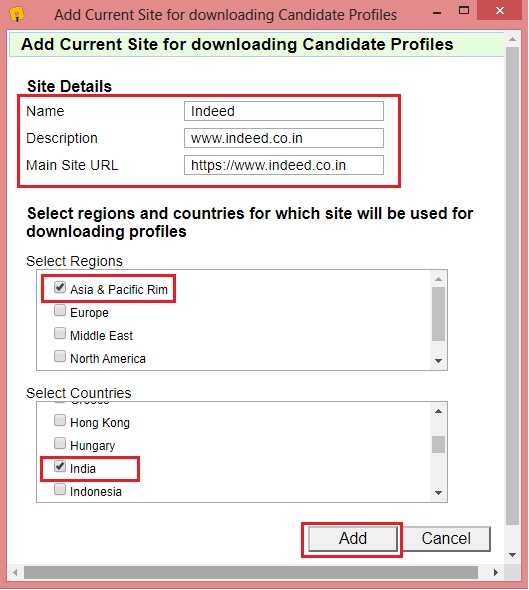Image resolution: width=529 pixels, height=590 pixels.
Task: Click the Cancel button
Action: click(x=446, y=538)
